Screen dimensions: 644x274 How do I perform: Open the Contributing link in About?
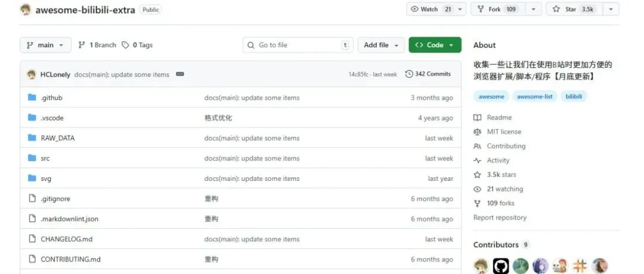coord(506,146)
